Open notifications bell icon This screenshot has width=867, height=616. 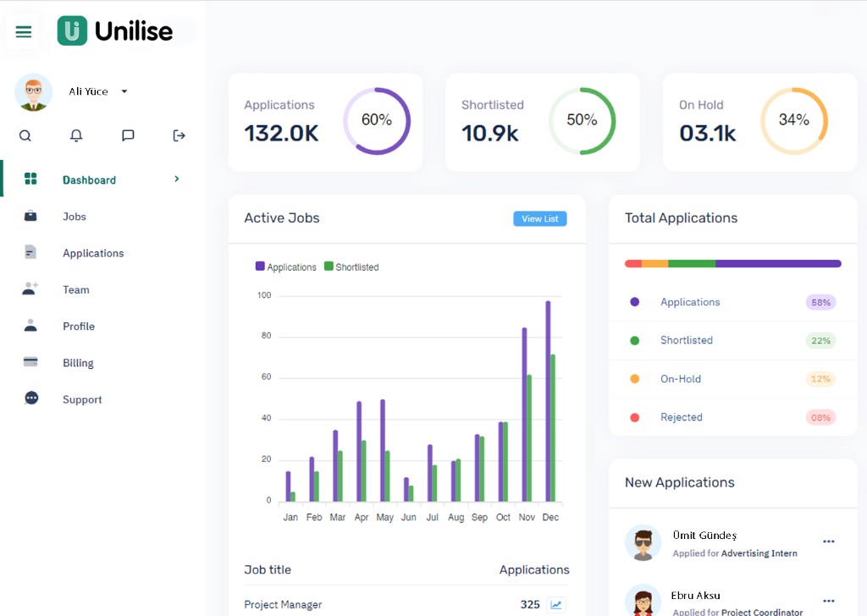76,135
